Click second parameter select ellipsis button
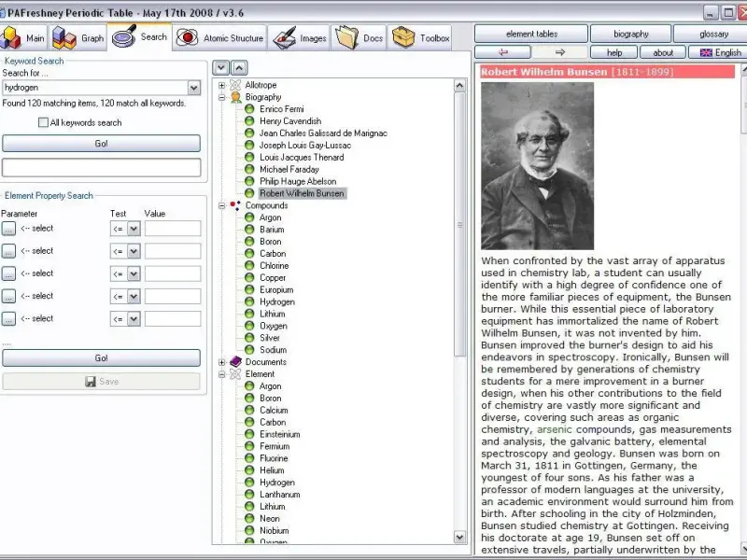The width and height of the screenshot is (747, 560). coord(8,251)
